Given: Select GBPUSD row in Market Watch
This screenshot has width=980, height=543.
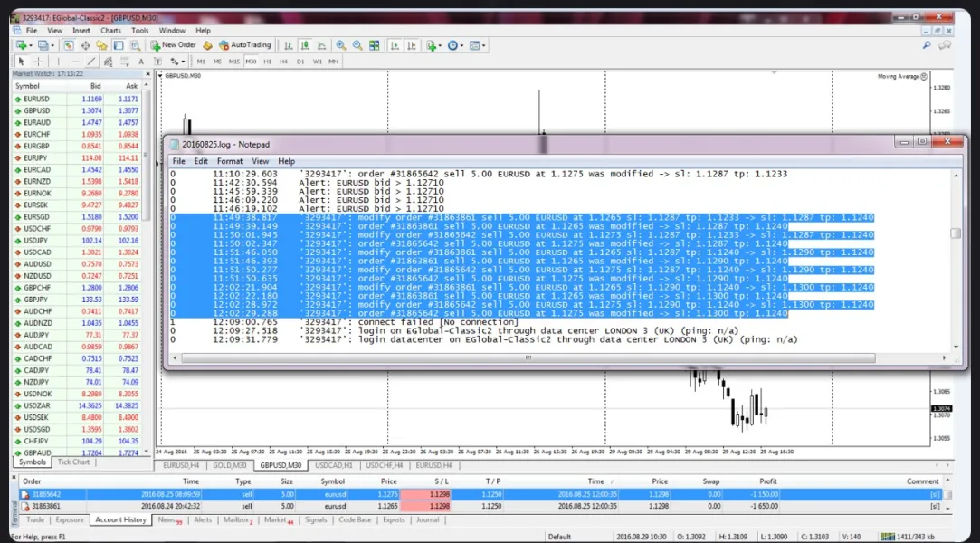Looking at the screenshot, I should pos(37,110).
